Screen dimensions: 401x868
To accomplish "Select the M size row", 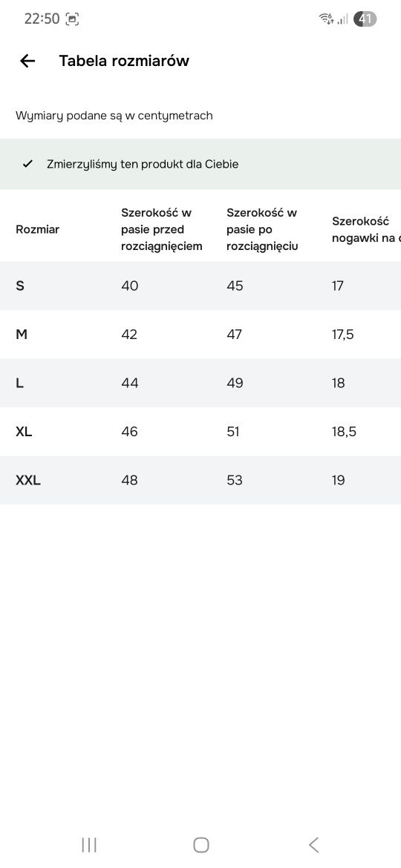I will point(200,335).
